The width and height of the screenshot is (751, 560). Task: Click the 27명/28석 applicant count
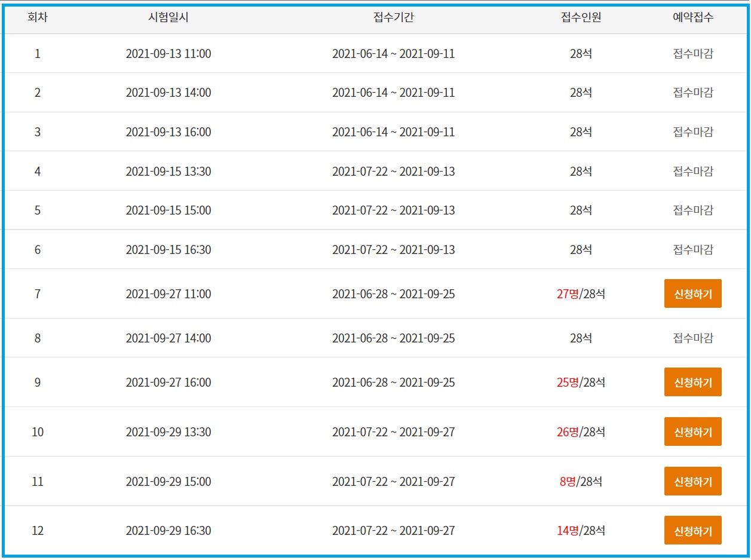581,294
